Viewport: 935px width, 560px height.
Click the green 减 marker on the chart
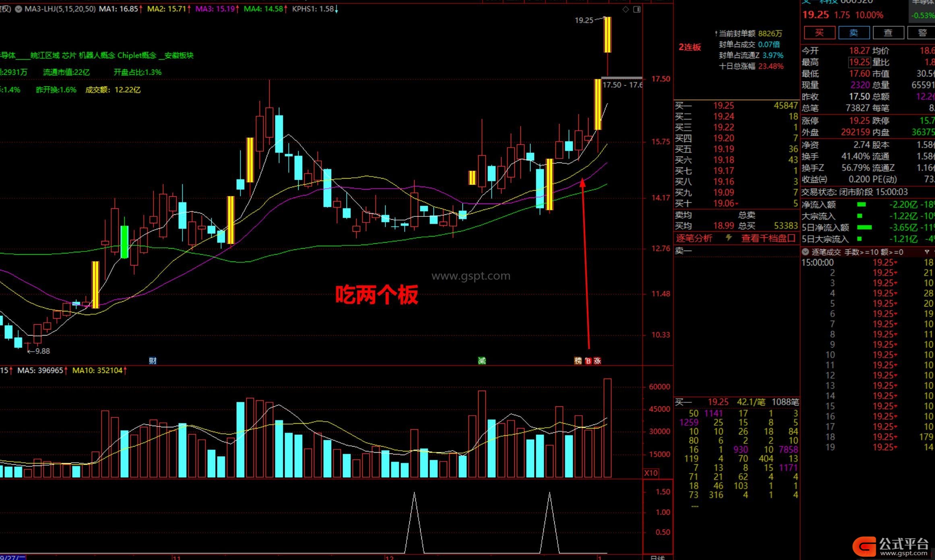click(482, 361)
